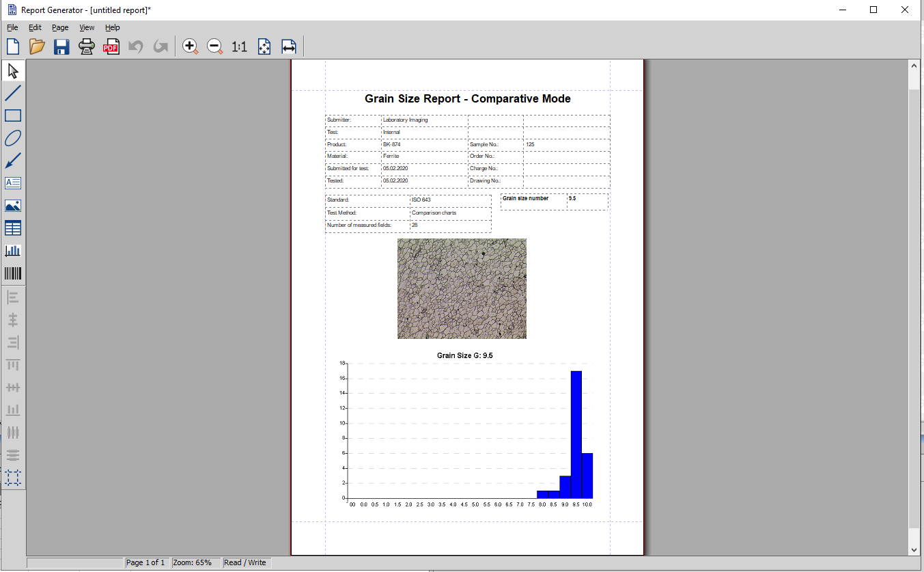
Task: Insert a barcode object
Action: pos(13,273)
